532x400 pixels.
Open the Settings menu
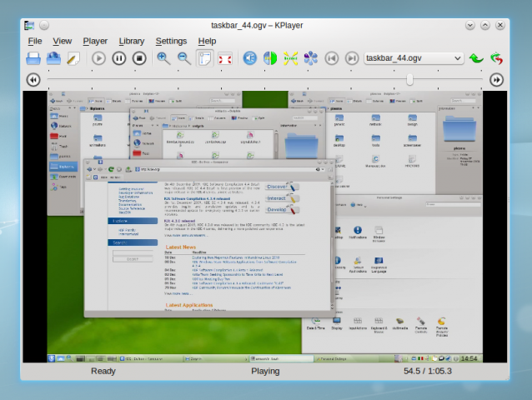tap(171, 41)
